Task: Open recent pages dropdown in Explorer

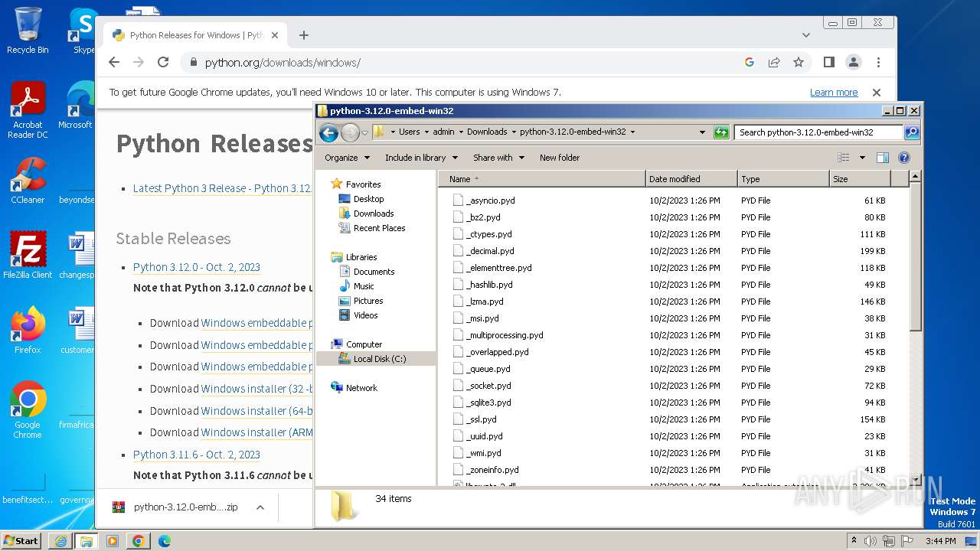Action: tap(365, 132)
